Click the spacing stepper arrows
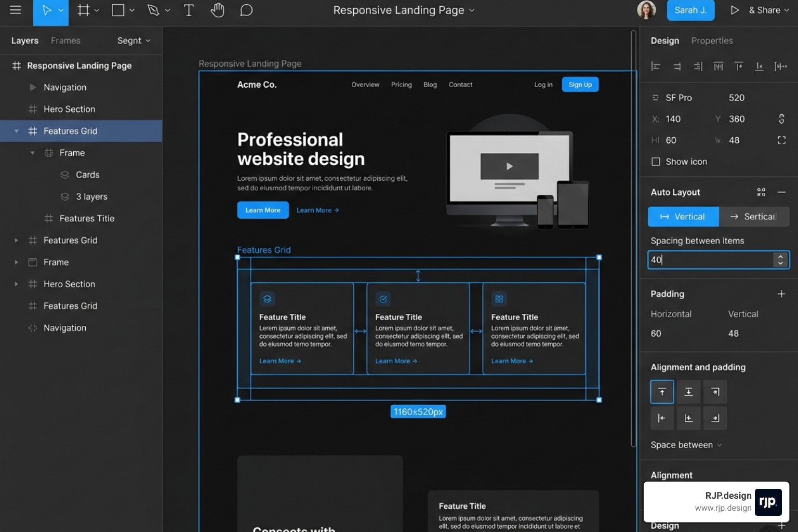The width and height of the screenshot is (798, 532). pyautogui.click(x=780, y=260)
